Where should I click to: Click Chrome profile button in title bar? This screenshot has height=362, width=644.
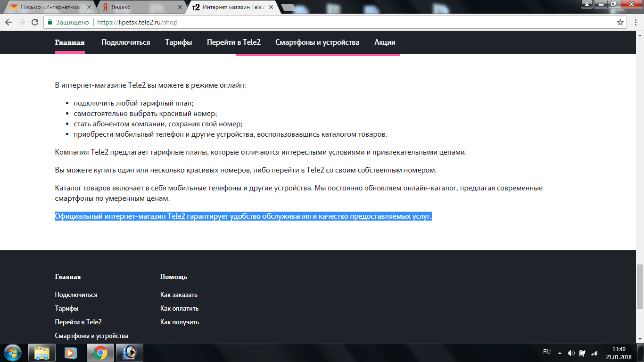(587, 4)
